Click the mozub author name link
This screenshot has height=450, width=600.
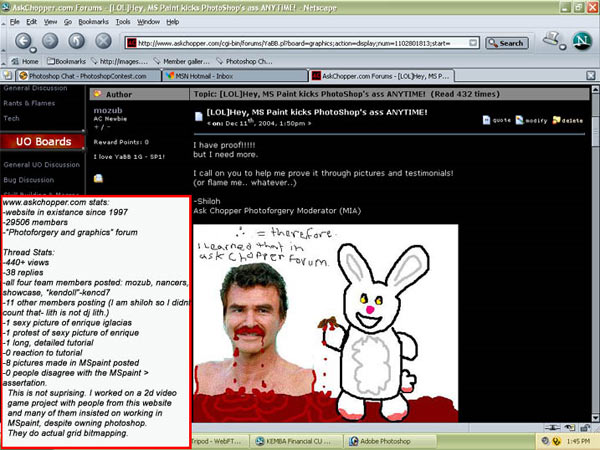(108, 110)
